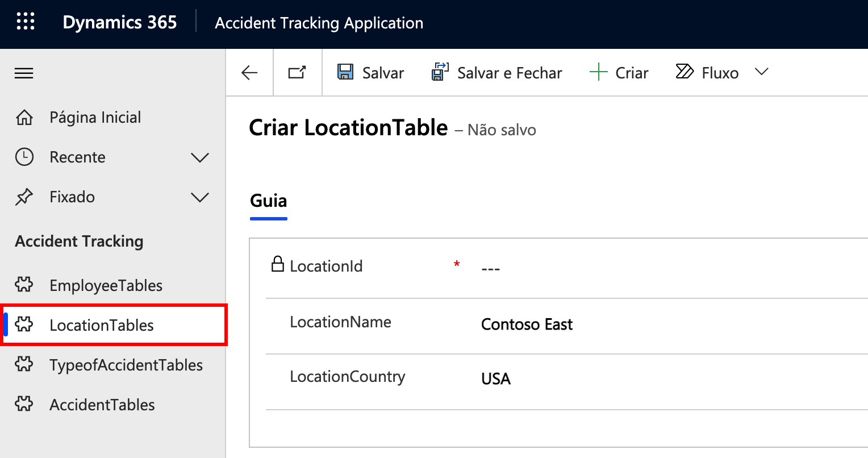This screenshot has width=868, height=458.
Task: Click the Accident Tracking group heading
Action: 79,242
